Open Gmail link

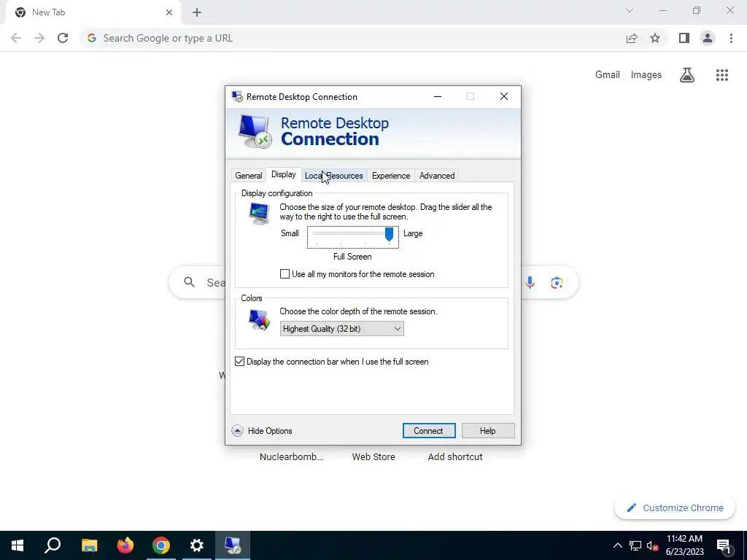[x=608, y=75]
